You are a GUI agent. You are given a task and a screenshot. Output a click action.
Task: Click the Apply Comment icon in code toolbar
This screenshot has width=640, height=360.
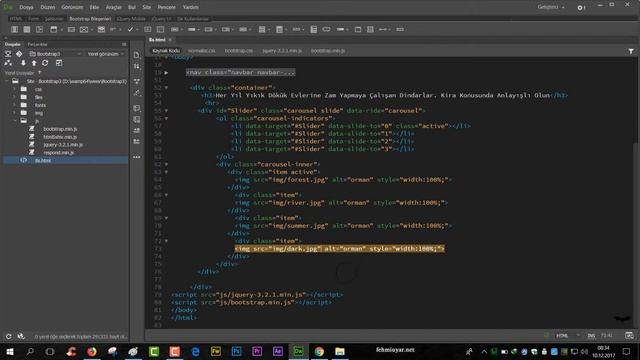(137, 108)
